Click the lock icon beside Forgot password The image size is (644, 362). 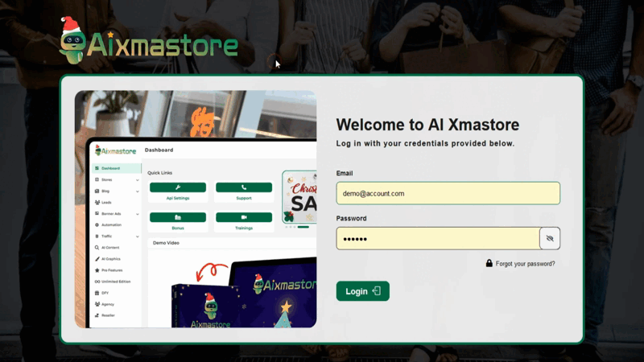pos(489,263)
